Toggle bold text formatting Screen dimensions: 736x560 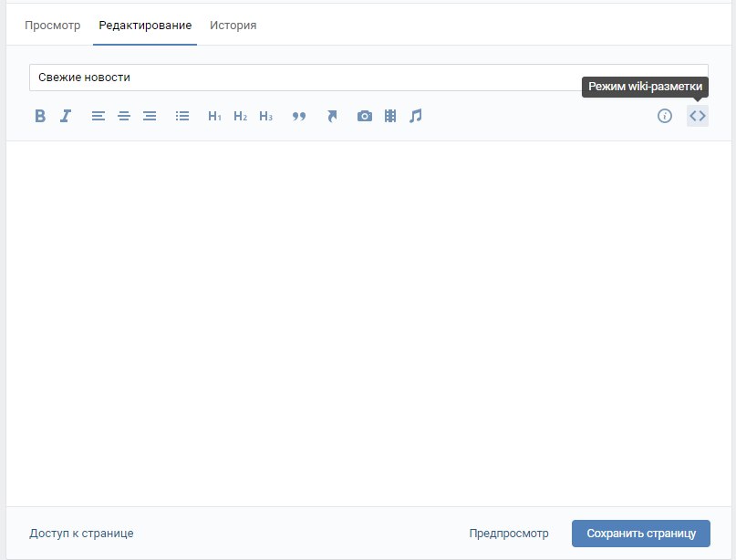[x=40, y=116]
